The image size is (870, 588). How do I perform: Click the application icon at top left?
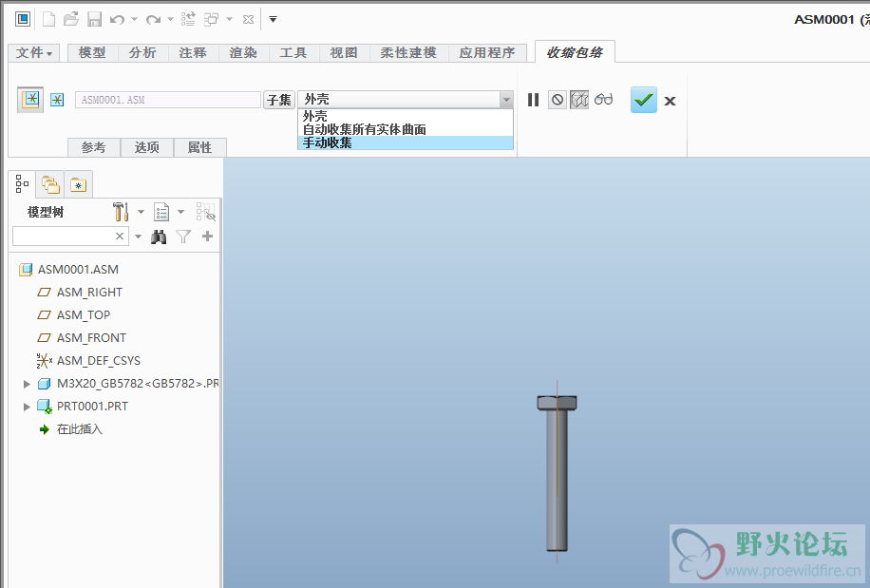coord(23,19)
